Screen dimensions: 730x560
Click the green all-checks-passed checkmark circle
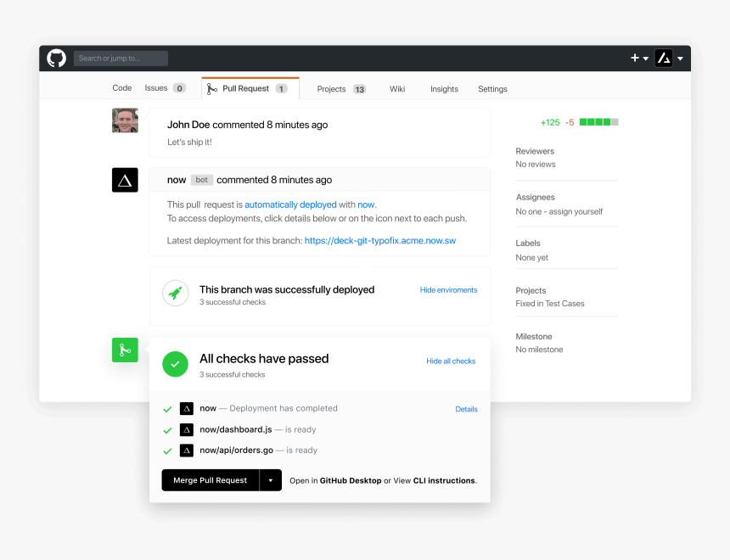[175, 364]
